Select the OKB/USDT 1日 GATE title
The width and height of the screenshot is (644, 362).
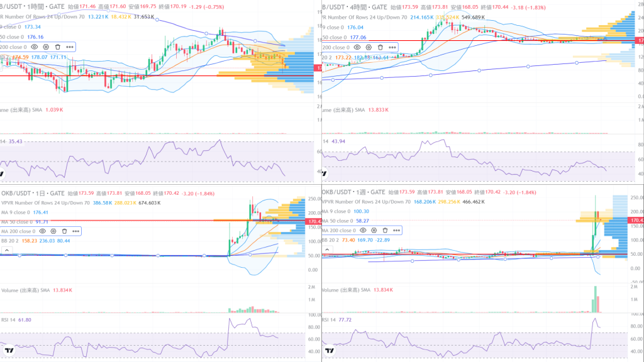(33, 193)
